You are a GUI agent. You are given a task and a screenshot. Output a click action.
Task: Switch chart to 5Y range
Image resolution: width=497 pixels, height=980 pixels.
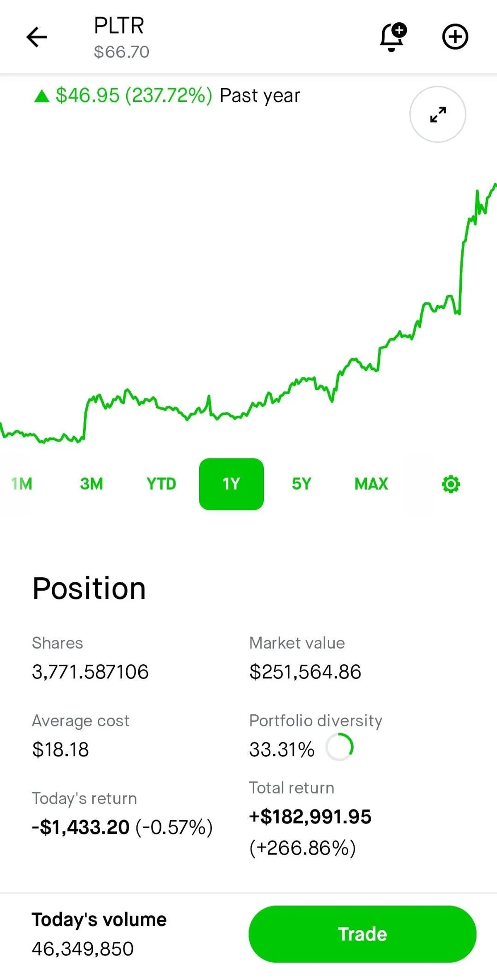(x=301, y=484)
